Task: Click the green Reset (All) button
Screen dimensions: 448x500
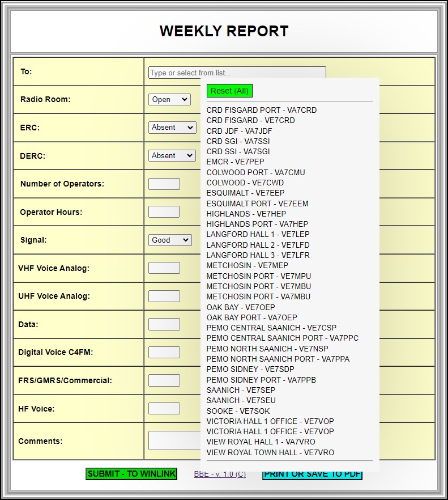Action: pyautogui.click(x=229, y=91)
